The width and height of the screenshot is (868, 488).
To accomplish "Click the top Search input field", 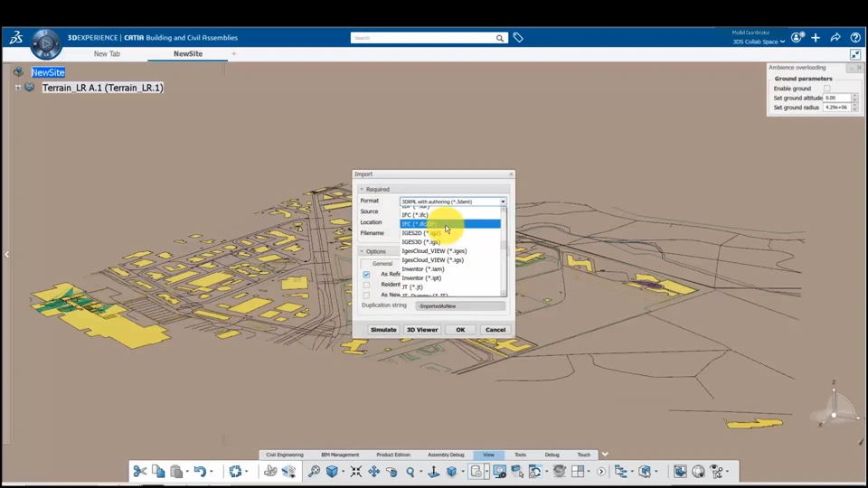I will [x=423, y=38].
